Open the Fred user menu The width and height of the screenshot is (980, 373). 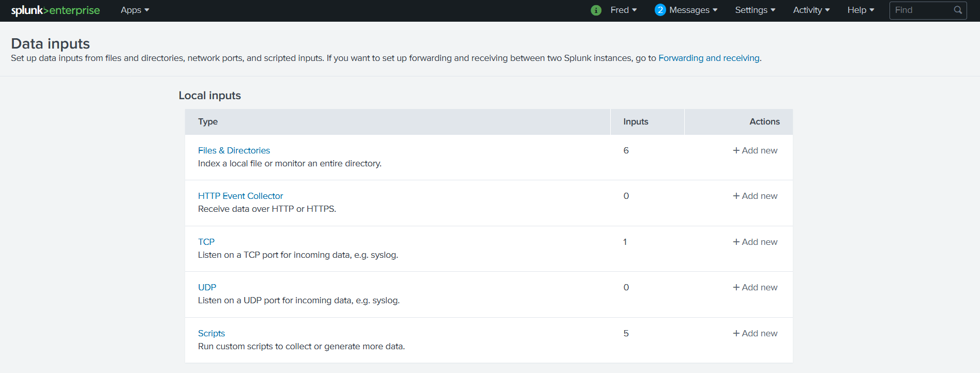tap(623, 10)
